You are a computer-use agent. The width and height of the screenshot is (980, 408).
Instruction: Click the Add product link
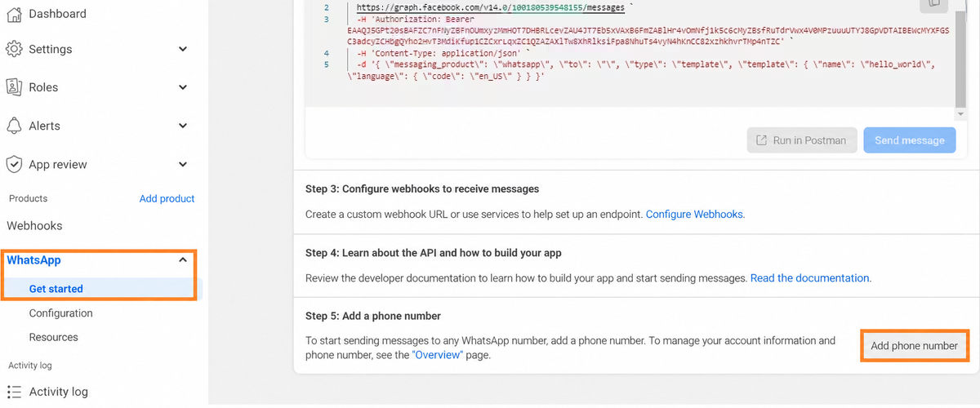167,198
